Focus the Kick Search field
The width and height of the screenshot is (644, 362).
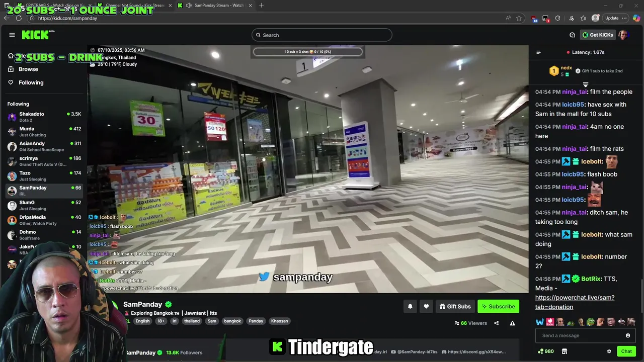pyautogui.click(x=322, y=35)
